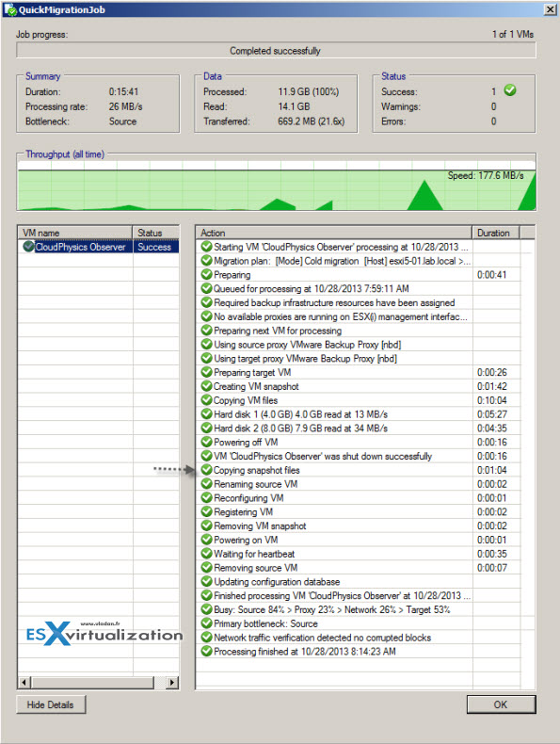This screenshot has width=560, height=744.
Task: Click check icon by No available proxies row
Action: pos(206,316)
